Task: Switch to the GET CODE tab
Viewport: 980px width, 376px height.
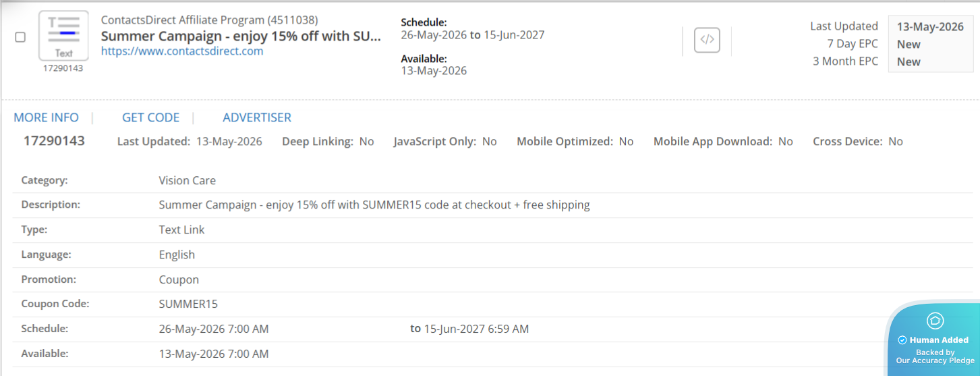Action: point(150,117)
